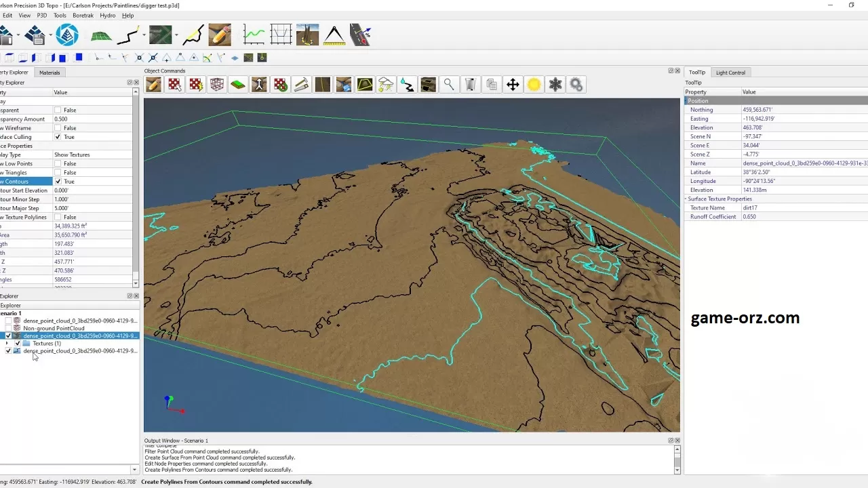This screenshot has height=488, width=868.
Task: Click the hammer and saw command icon
Action: tap(301, 85)
